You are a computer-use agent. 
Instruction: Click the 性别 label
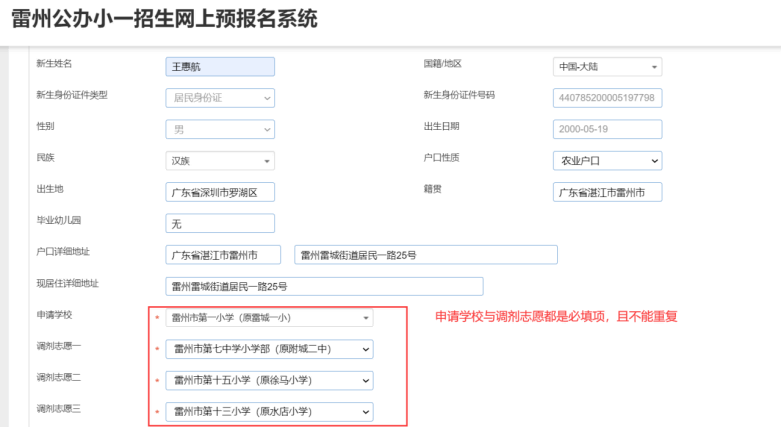click(45, 127)
